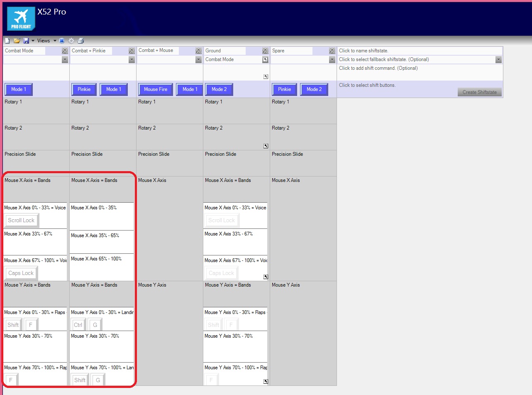Open fallback dropdown under Spare column
This screenshot has width=532, height=395.
332,60
